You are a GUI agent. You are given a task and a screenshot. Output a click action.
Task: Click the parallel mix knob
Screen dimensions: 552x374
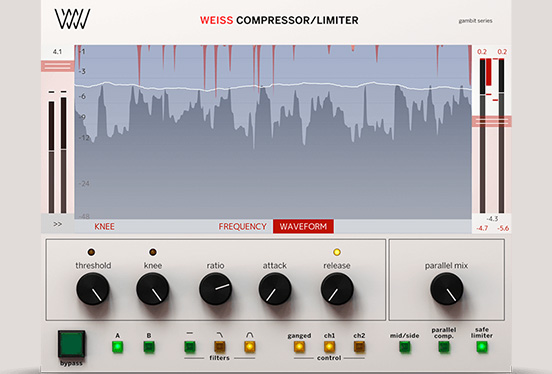(447, 289)
